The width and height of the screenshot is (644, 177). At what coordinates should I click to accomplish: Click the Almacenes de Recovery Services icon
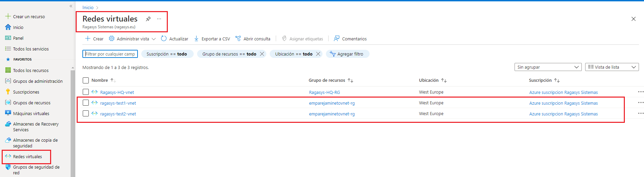(8, 124)
